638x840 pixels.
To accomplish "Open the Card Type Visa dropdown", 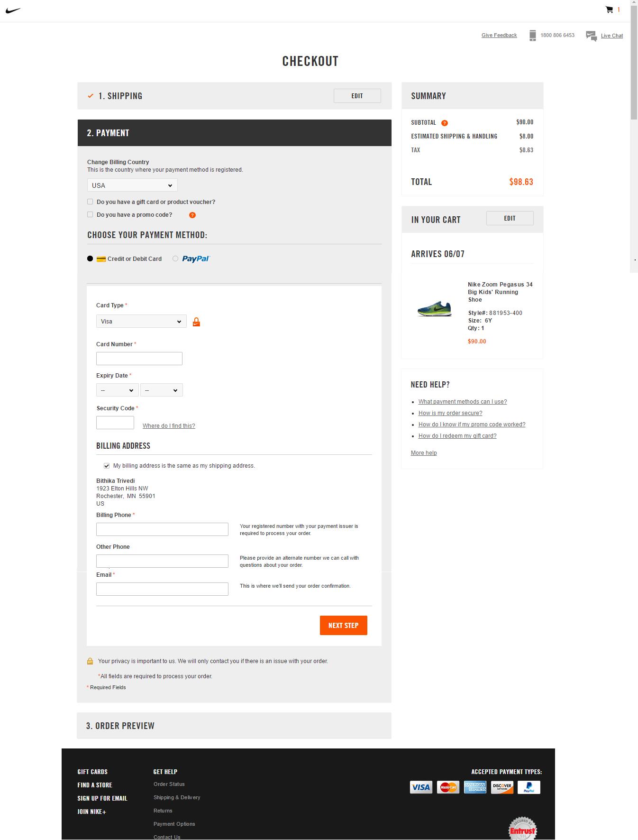I will [x=141, y=321].
